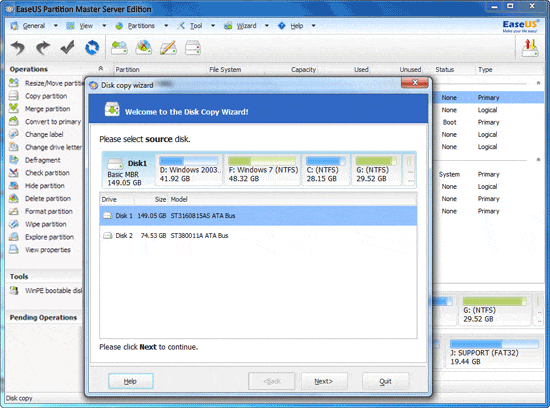This screenshot has height=408, width=550.
Task: Click the Explore partition icon
Action: click(x=14, y=237)
